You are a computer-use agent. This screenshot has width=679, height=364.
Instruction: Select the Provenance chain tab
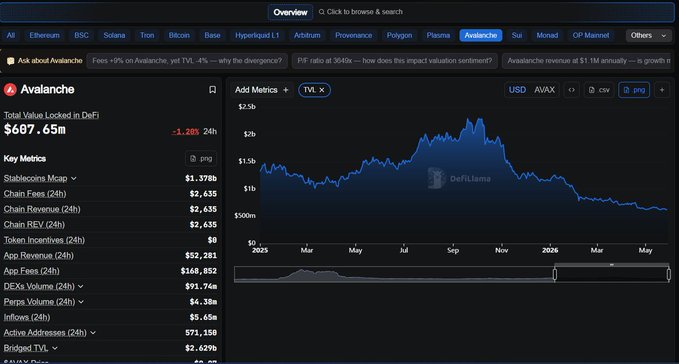(x=353, y=35)
